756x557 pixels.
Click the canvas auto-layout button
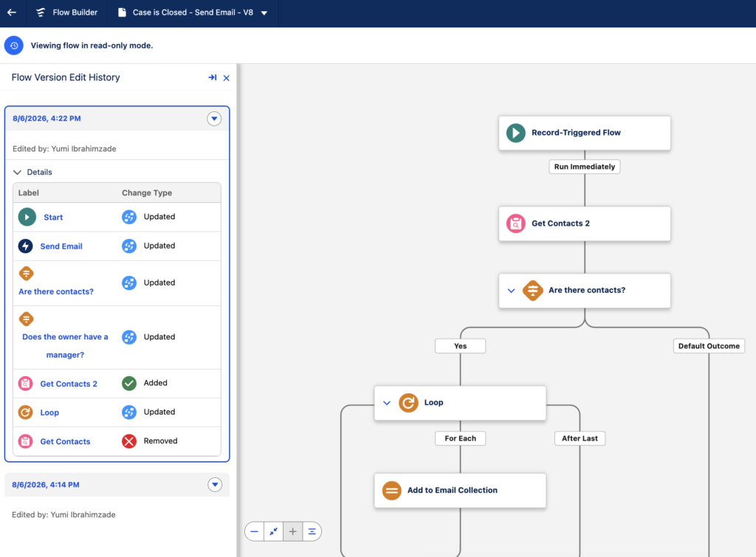312,531
